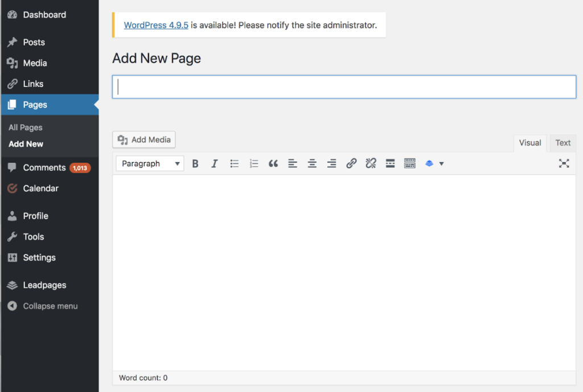This screenshot has height=392, width=583.
Task: Click inside the page title field
Action: pos(344,86)
